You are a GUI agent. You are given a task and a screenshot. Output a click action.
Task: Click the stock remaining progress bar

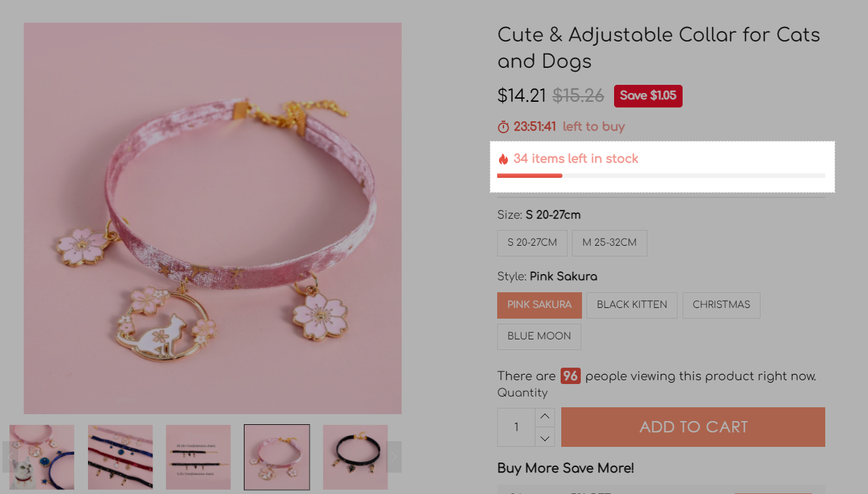(661, 176)
